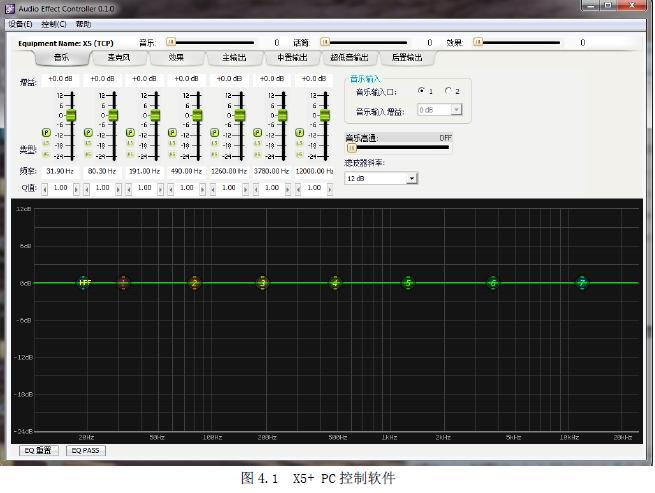Open the 设备(E) menu
This screenshot has height=493, width=655.
[x=20, y=24]
